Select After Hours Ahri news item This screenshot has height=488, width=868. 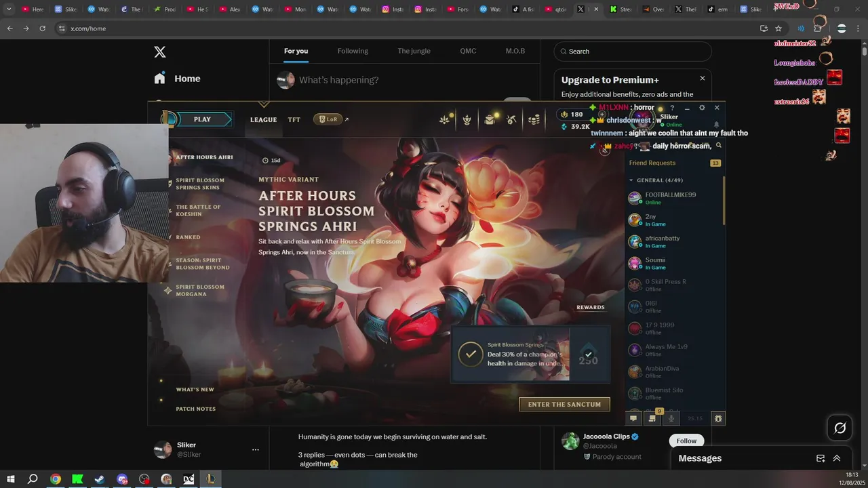coord(204,157)
